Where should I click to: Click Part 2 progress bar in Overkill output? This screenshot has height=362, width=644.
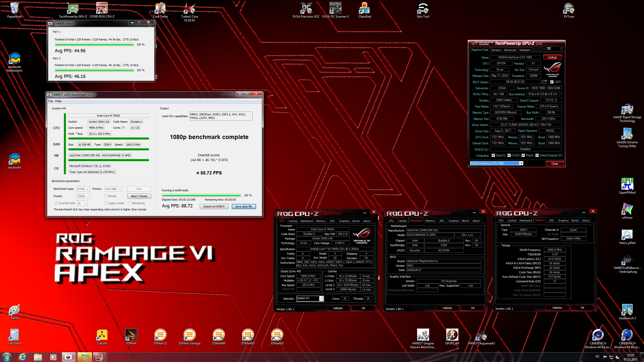click(94, 70)
